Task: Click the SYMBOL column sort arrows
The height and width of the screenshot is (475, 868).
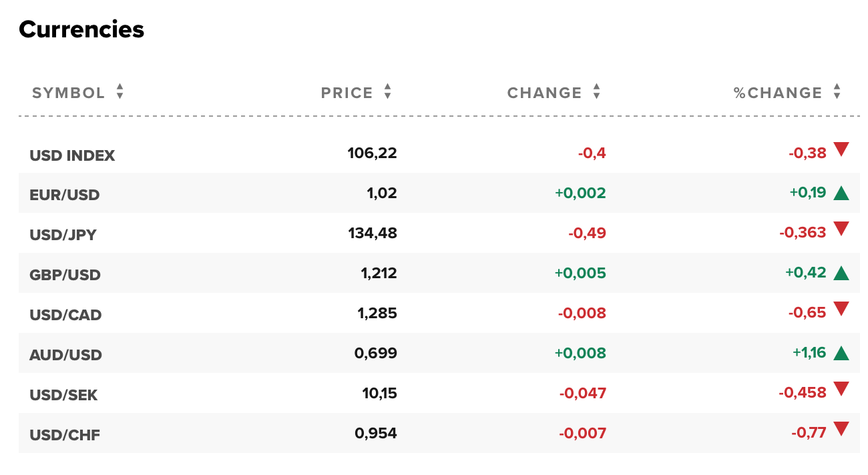Action: (120, 92)
